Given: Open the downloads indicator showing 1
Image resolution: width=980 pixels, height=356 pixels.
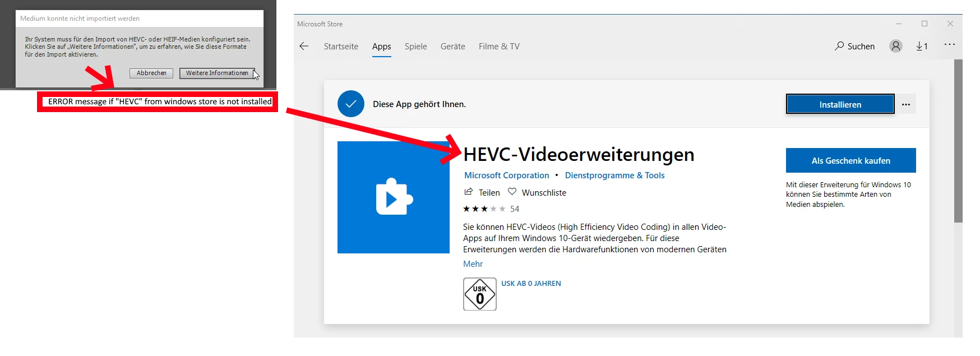Looking at the screenshot, I should point(922,47).
